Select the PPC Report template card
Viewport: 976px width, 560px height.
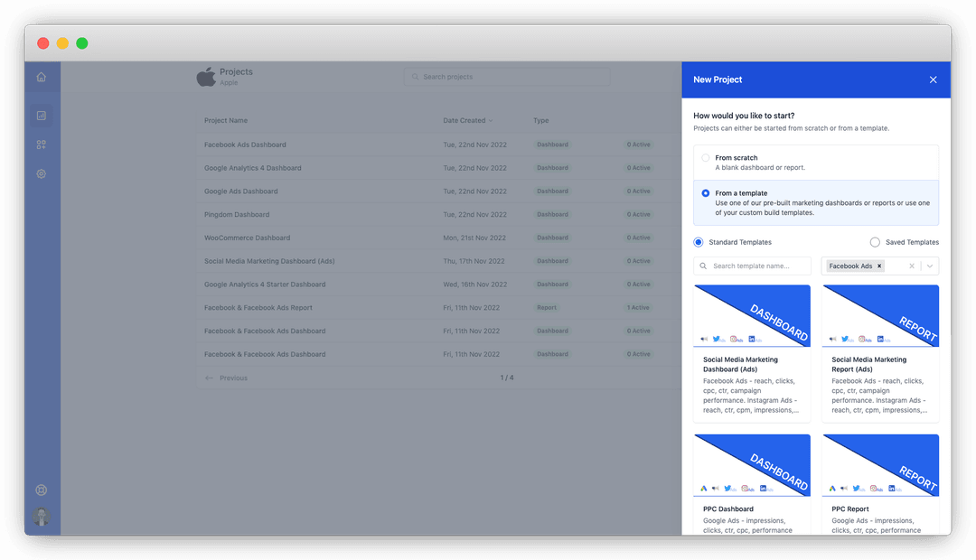pos(880,484)
